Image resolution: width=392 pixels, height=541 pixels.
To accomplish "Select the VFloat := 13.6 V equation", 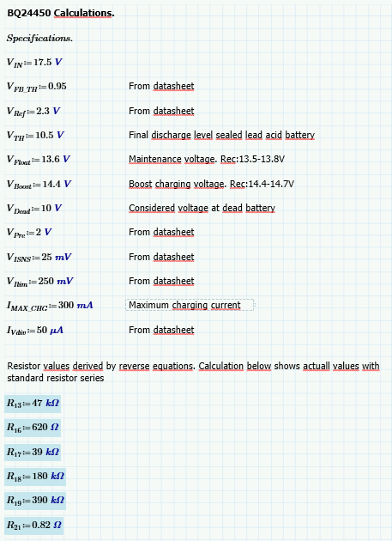I will pos(39,160).
